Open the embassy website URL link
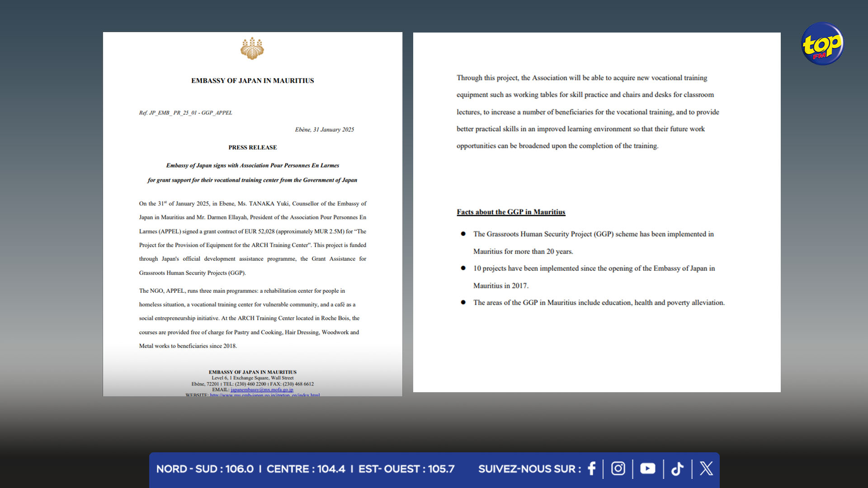This screenshot has width=868, height=488. (x=264, y=395)
